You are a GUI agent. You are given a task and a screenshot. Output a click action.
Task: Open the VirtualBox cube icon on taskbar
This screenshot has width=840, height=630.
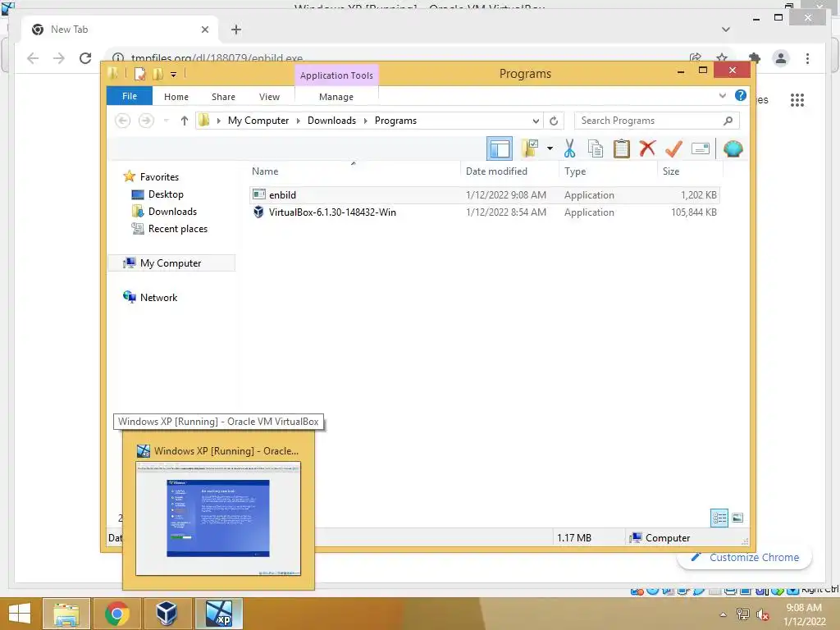pos(167,614)
